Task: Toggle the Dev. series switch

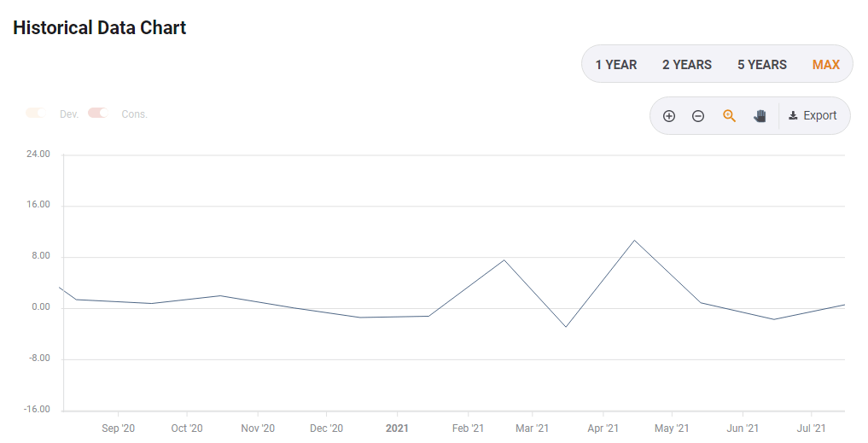Action: [36, 113]
